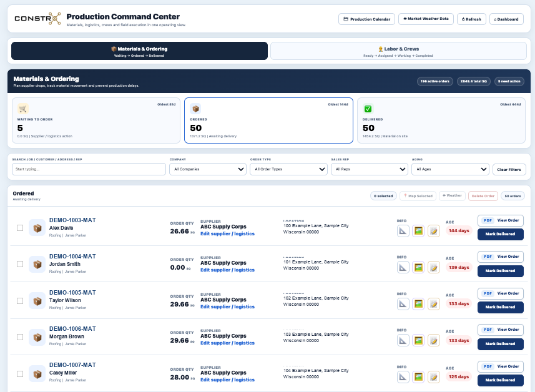
Task: Open measurements icon for DEMO-1007-MAT
Action: point(403,376)
